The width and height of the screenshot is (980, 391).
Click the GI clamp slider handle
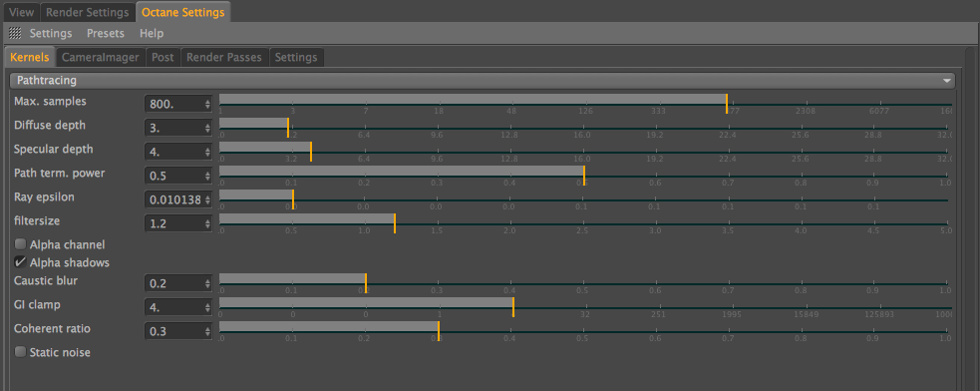click(x=513, y=306)
